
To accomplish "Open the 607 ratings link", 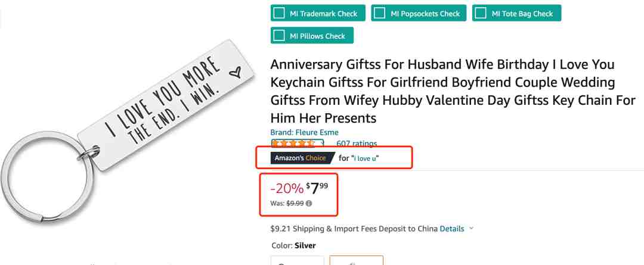I will (x=357, y=144).
